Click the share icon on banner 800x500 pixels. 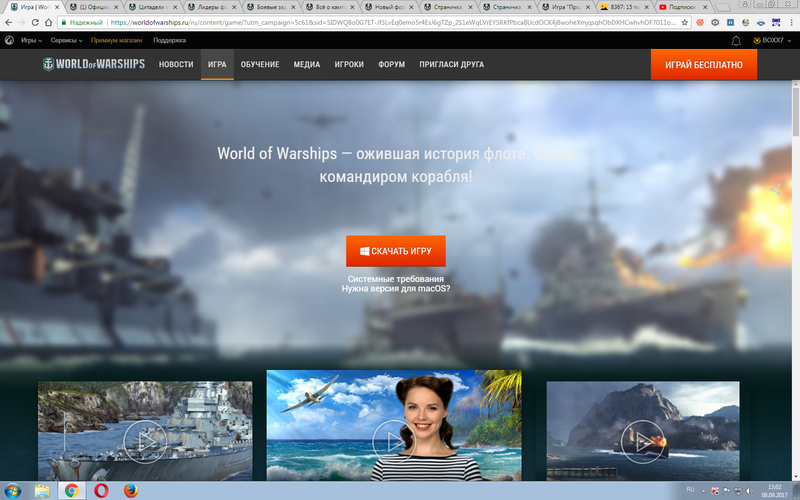(x=775, y=190)
